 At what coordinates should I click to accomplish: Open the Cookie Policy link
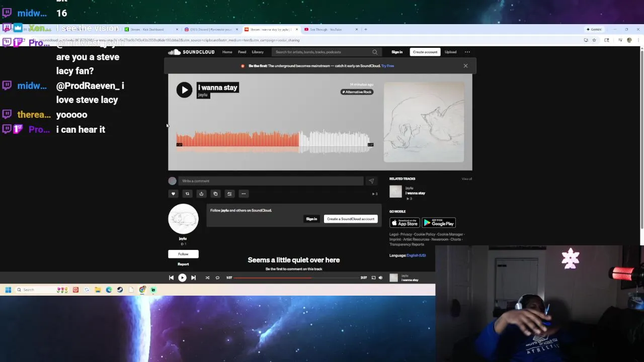click(425, 234)
